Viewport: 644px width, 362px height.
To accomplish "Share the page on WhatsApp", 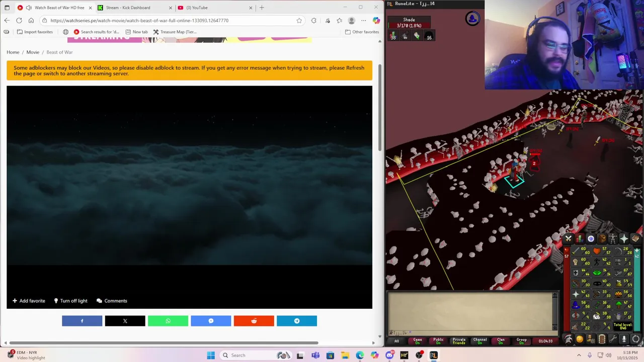I will pos(168,321).
